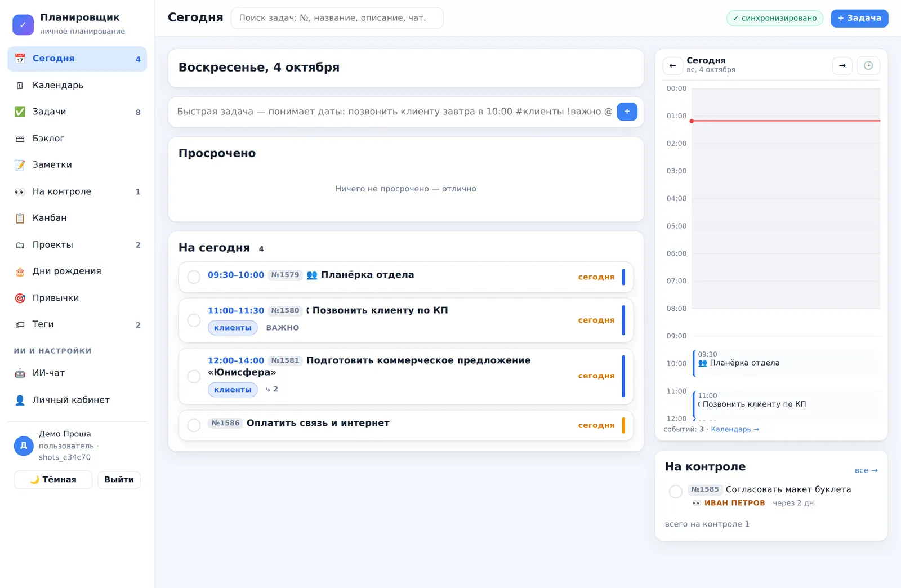Click the + Задача button
The width and height of the screenshot is (901, 588).
click(x=859, y=18)
